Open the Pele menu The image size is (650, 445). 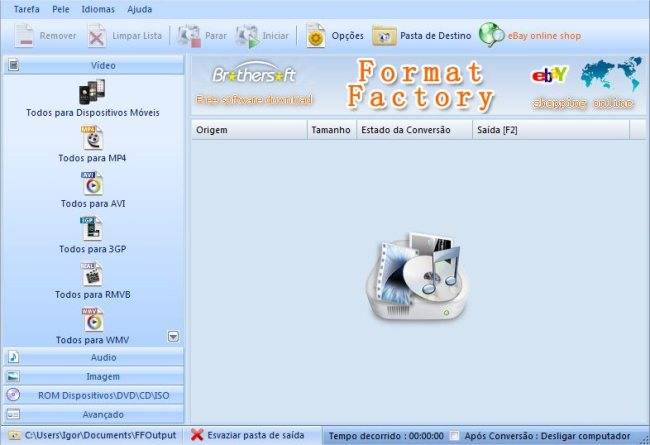[61, 9]
